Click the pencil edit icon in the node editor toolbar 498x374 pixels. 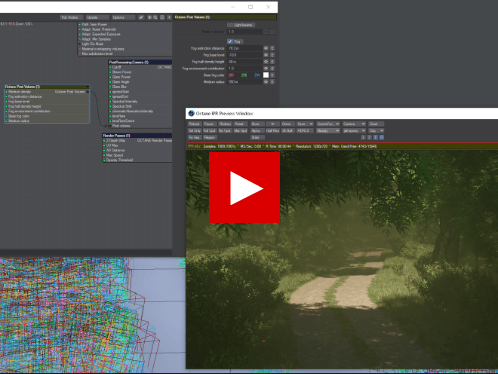tap(141, 17)
